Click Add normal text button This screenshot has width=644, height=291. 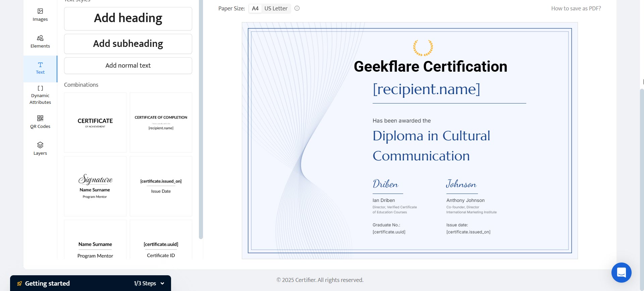coord(128,66)
